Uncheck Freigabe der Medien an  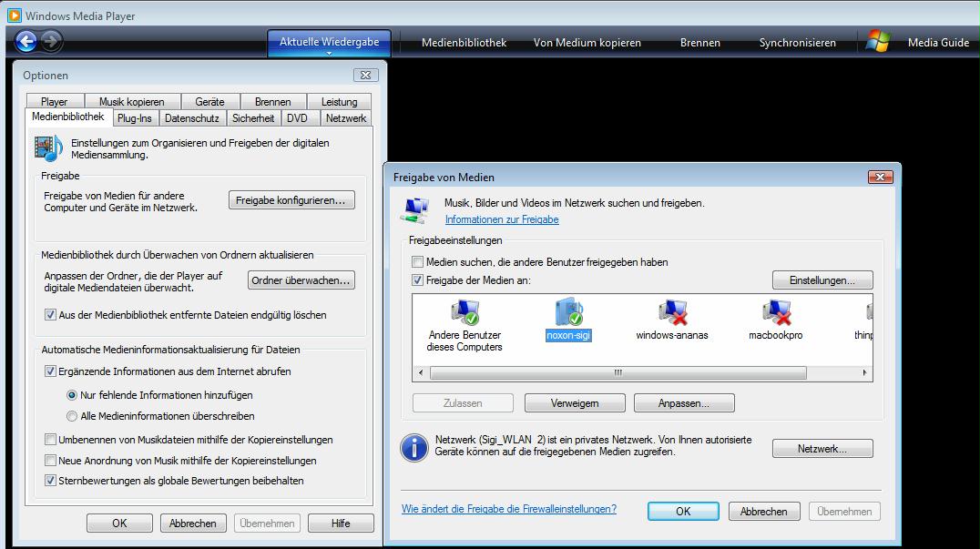[417, 280]
